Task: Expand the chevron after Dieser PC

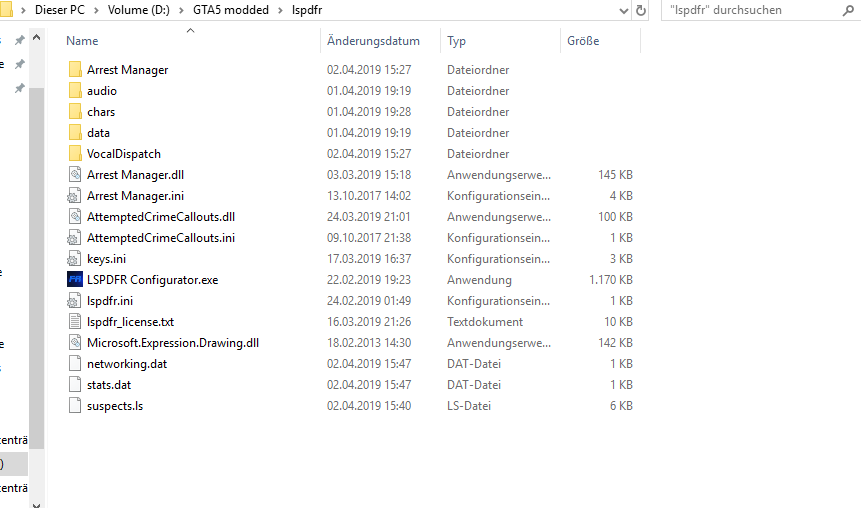Action: tap(96, 10)
